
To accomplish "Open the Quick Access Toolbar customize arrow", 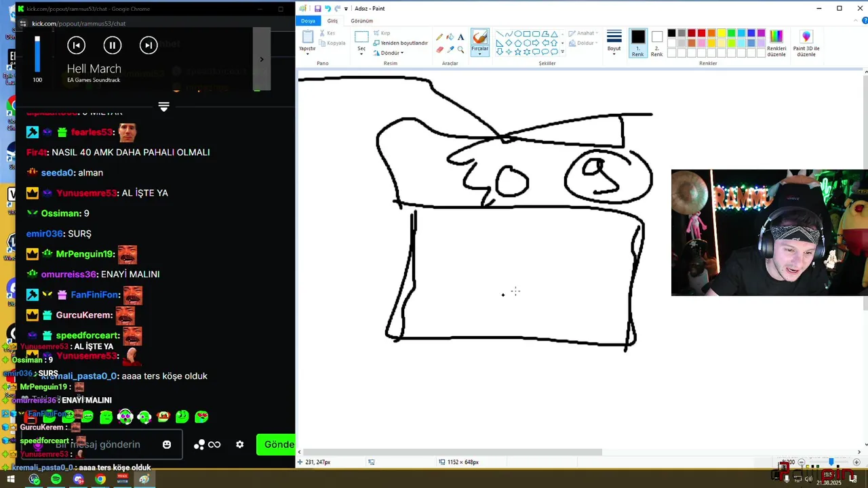I will (x=346, y=9).
